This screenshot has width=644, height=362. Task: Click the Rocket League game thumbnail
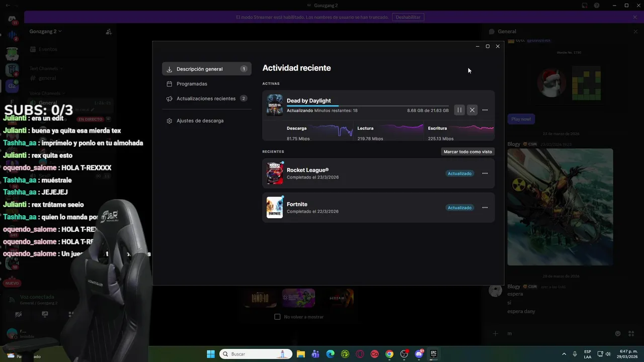(x=275, y=173)
